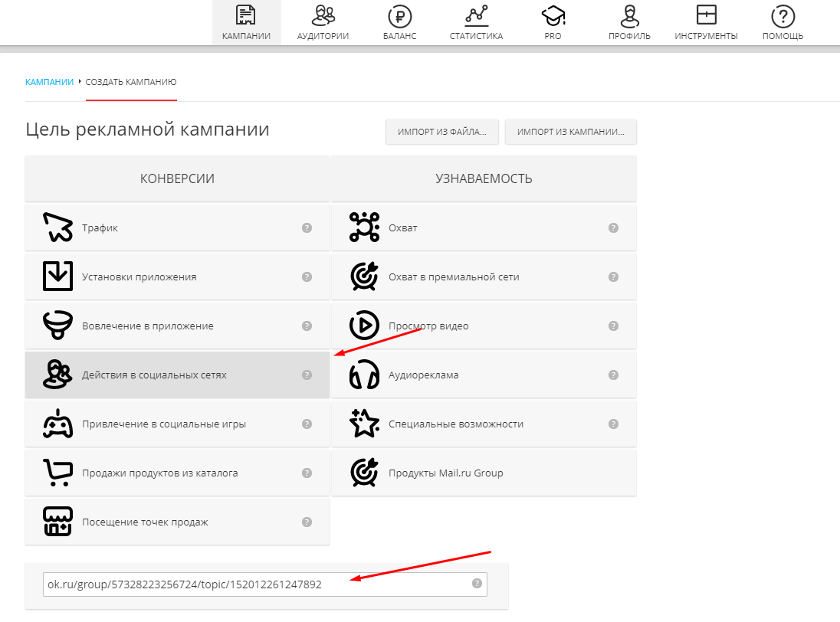The image size is (840, 622).
Task: Open the PRO graduation cap icon
Action: pyautogui.click(x=553, y=15)
